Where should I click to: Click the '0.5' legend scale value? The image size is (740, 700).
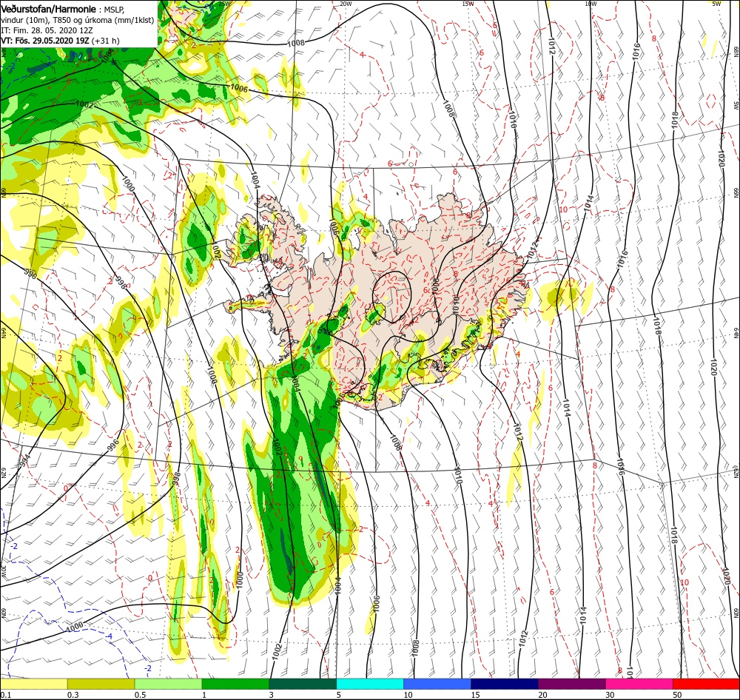point(140,695)
